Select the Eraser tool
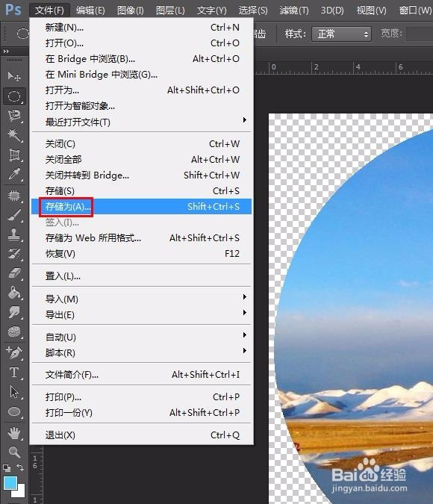The width and height of the screenshot is (433, 504). [14, 273]
